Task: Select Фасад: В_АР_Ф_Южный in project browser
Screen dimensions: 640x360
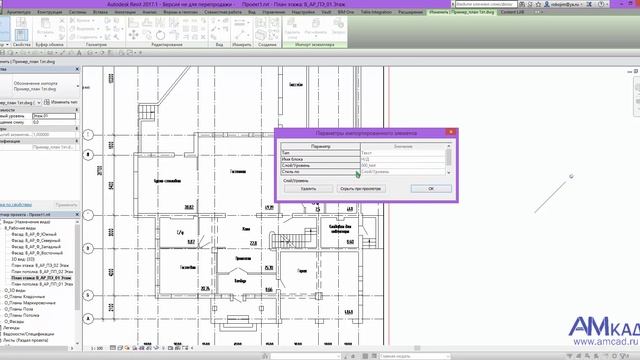Action: pos(34,234)
